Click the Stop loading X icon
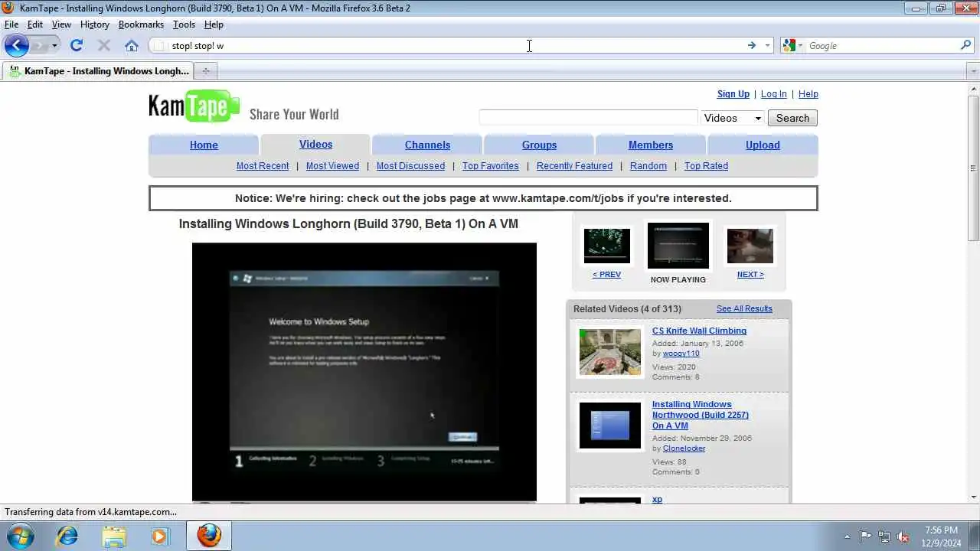Screen dimensions: 980x551 point(104,46)
